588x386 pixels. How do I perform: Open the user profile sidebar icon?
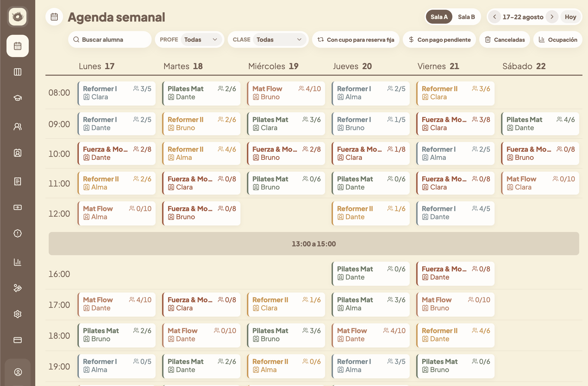pyautogui.click(x=18, y=372)
